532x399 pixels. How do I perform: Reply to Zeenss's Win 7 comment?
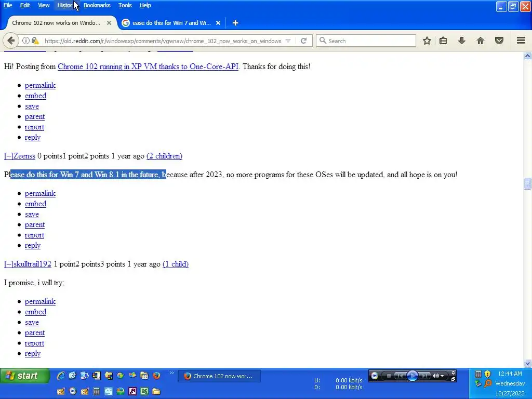point(33,246)
